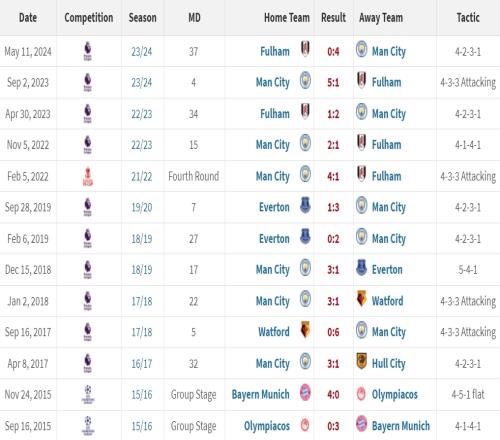
Task: Click Man City crest in Sep 2, 2023 row
Action: tap(305, 80)
